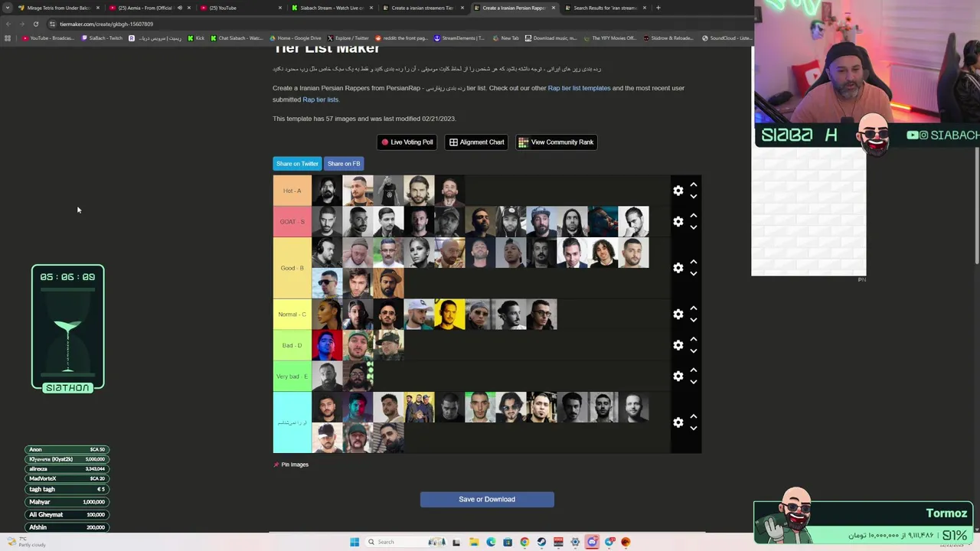Move GOAT - S tier up with arrow
The height and width of the screenshot is (551, 980).
[694, 215]
